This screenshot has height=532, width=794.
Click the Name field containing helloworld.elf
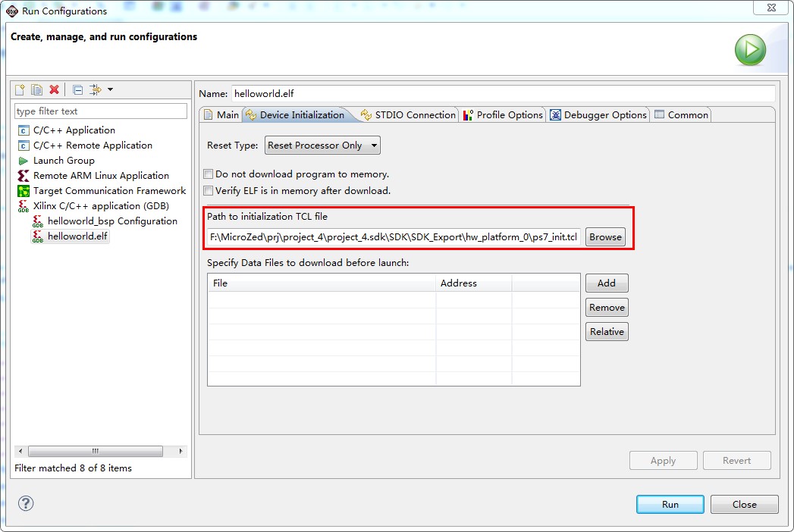pos(504,94)
